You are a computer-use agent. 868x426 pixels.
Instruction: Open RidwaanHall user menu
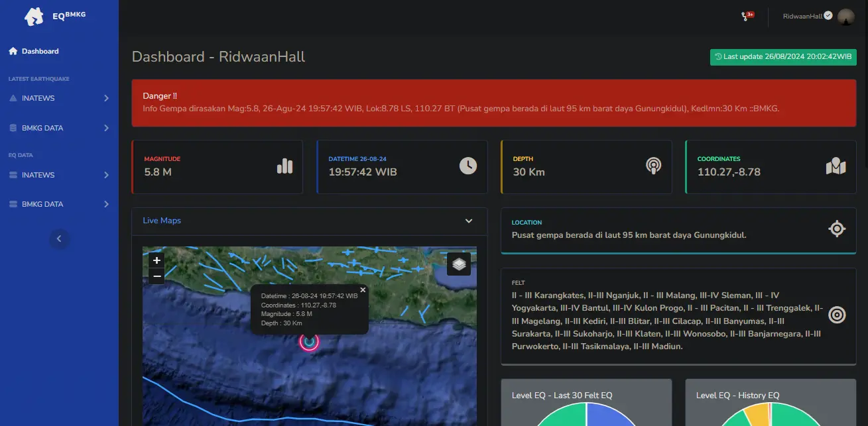coord(818,17)
